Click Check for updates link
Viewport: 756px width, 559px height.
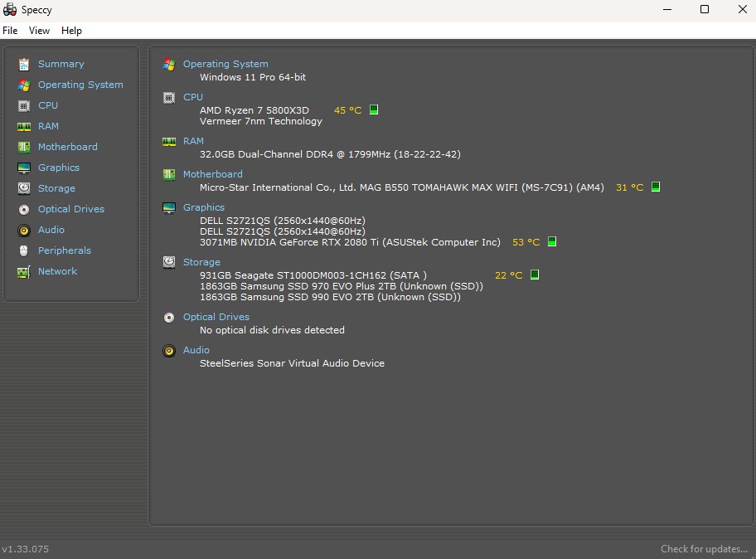point(704,549)
